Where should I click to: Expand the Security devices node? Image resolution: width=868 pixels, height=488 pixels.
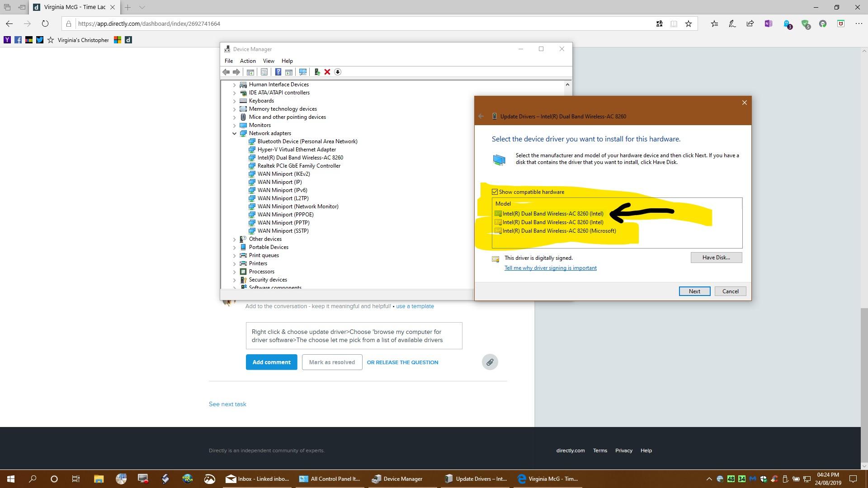(x=235, y=280)
